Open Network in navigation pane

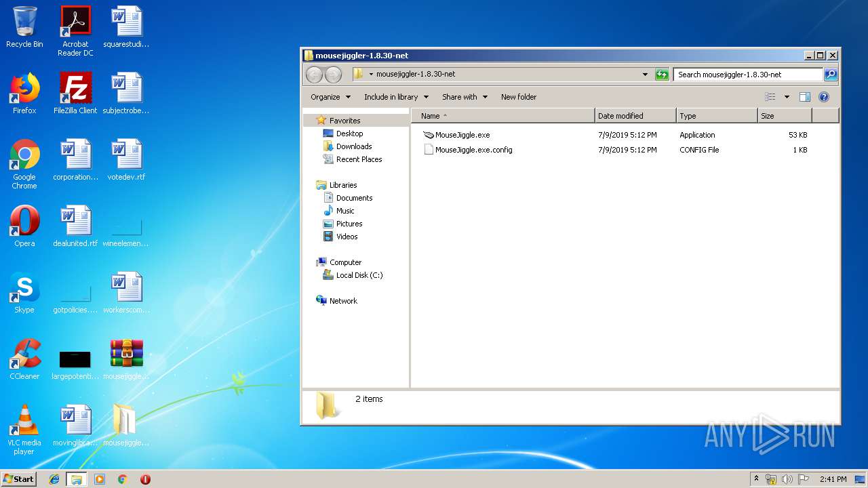(x=343, y=301)
